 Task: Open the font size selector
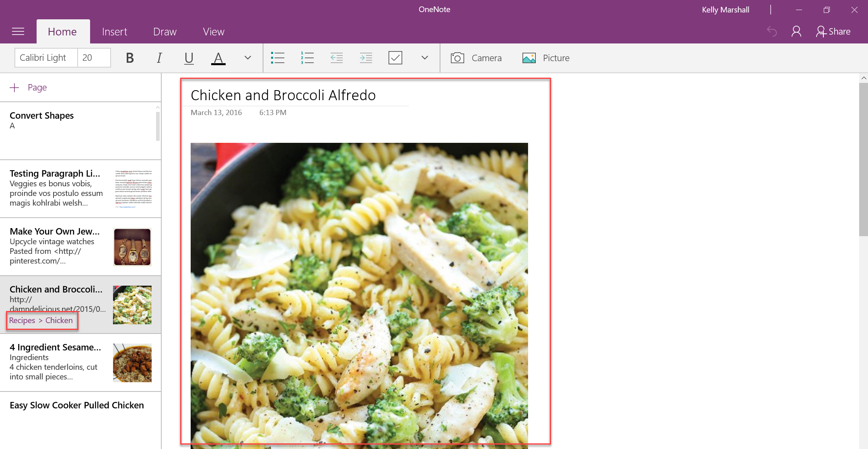(94, 58)
